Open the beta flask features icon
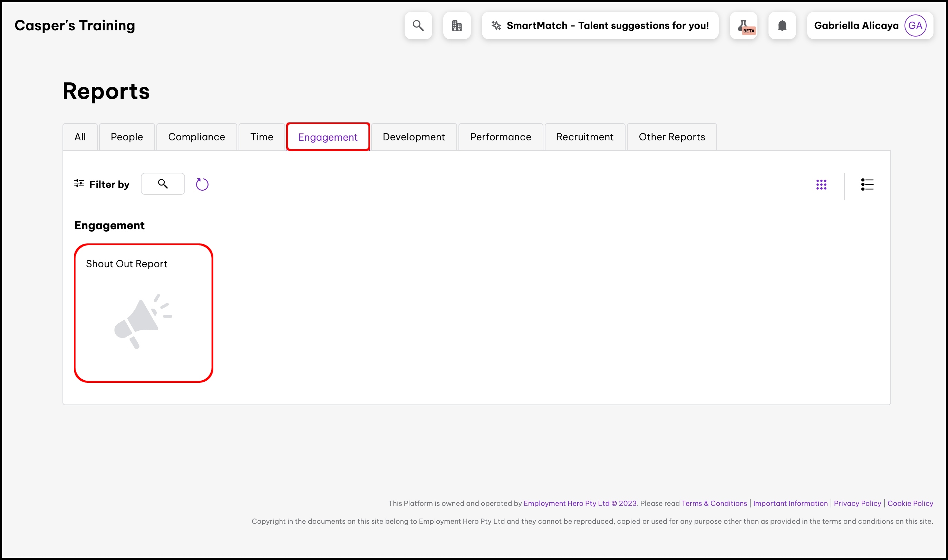Screen dimensions: 948x560 pos(743,26)
